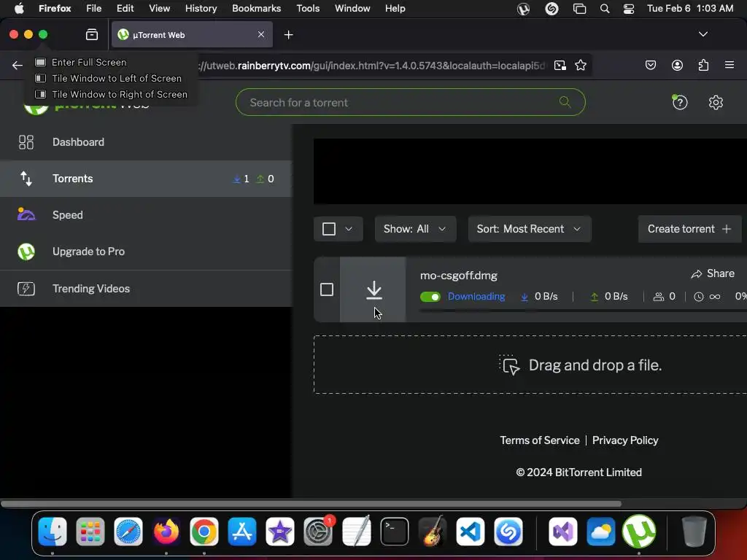Click the Save to Pocket icon

tap(650, 65)
